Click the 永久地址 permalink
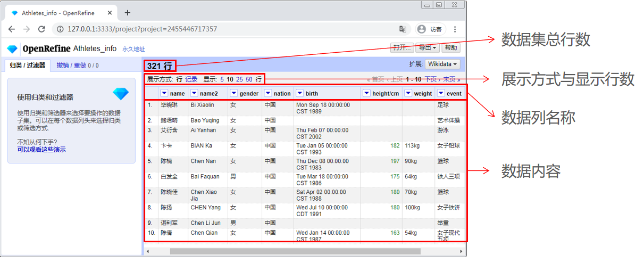Viewport: 644px width, 262px height. (x=133, y=49)
